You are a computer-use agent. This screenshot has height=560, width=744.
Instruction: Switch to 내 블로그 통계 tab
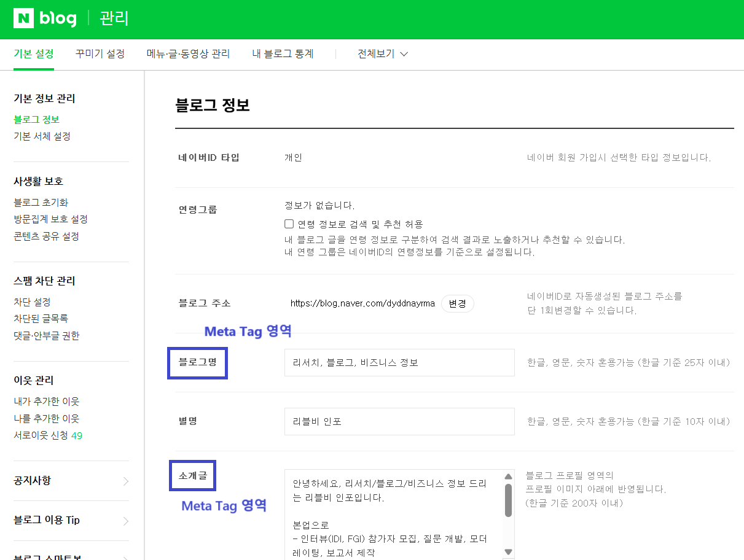point(282,54)
